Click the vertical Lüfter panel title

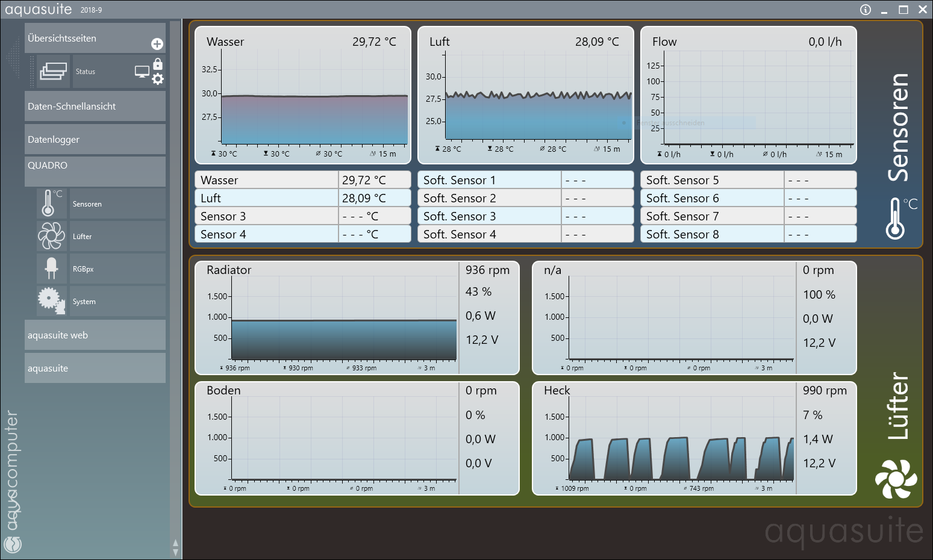[x=898, y=406]
